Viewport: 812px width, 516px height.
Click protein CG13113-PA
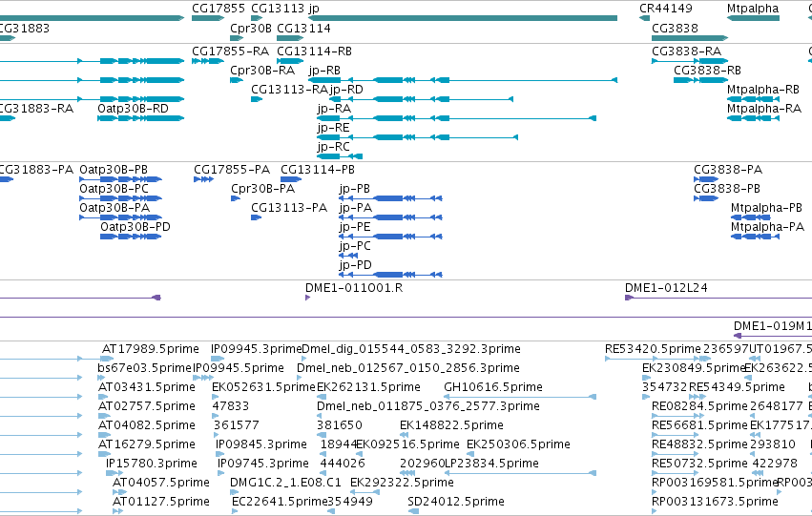(x=289, y=208)
